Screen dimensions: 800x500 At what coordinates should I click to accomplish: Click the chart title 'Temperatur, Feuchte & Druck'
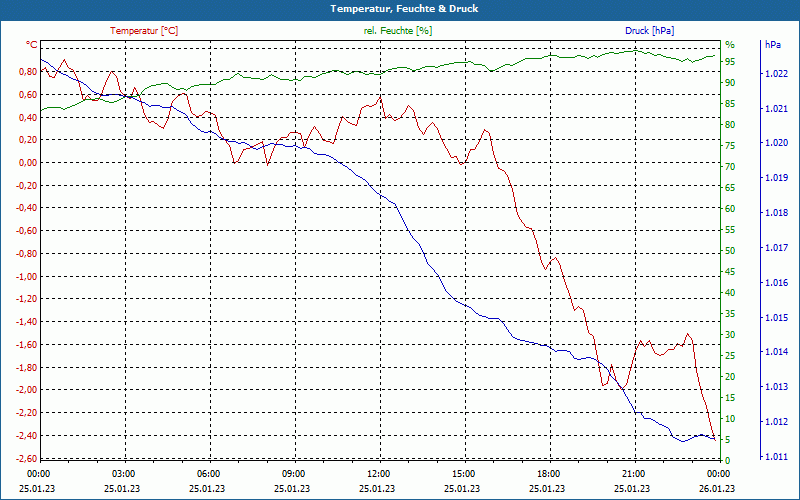pyautogui.click(x=404, y=9)
